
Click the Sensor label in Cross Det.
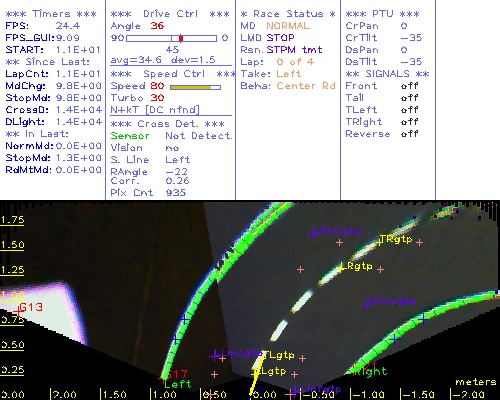click(x=130, y=136)
